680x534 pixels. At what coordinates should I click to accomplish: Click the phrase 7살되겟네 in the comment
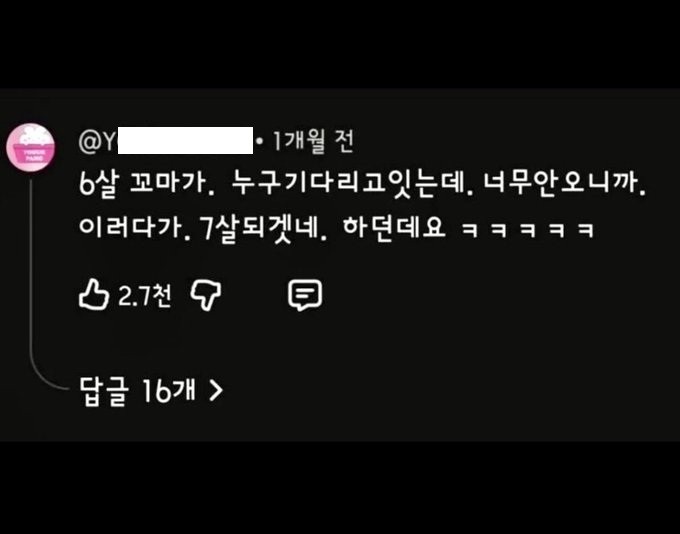[x=264, y=229]
